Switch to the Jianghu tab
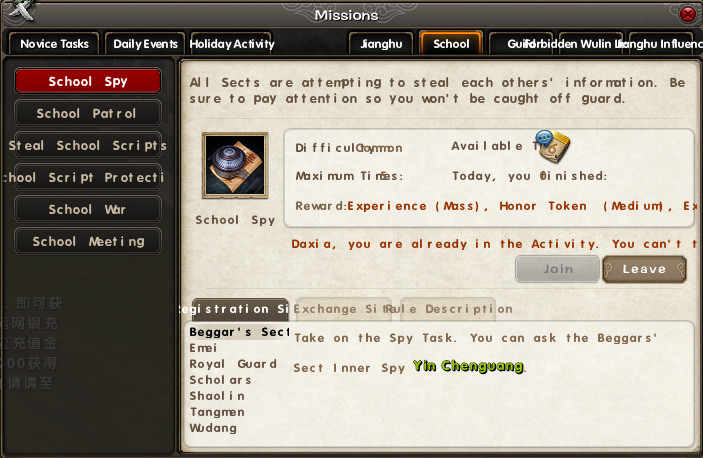 pyautogui.click(x=381, y=43)
